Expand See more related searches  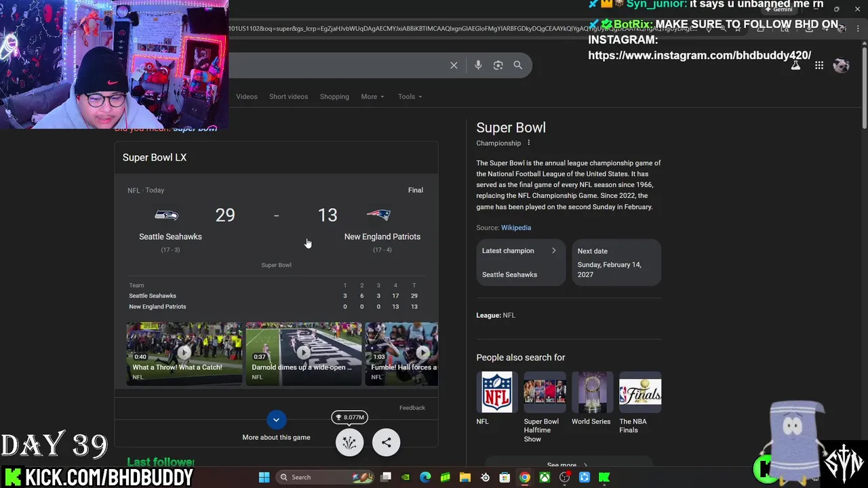click(x=567, y=465)
